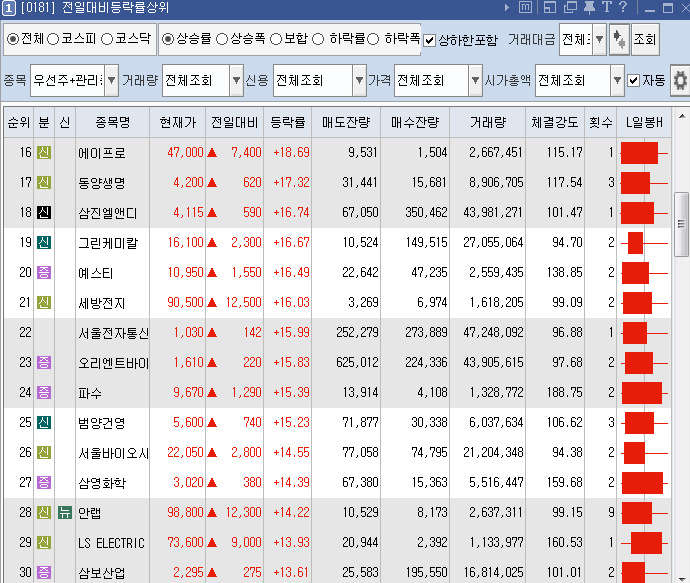Select the 코스피 radio button
Image resolution: width=690 pixels, height=583 pixels.
(x=53, y=39)
